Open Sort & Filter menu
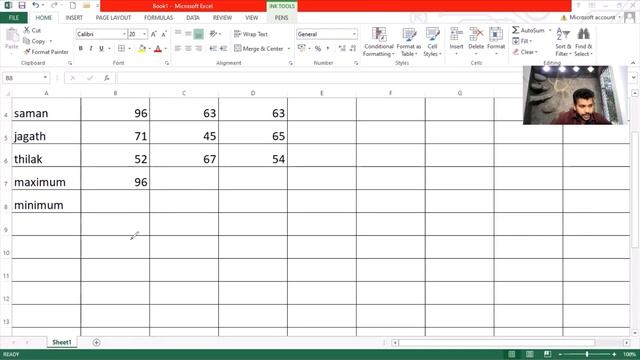 click(x=563, y=42)
